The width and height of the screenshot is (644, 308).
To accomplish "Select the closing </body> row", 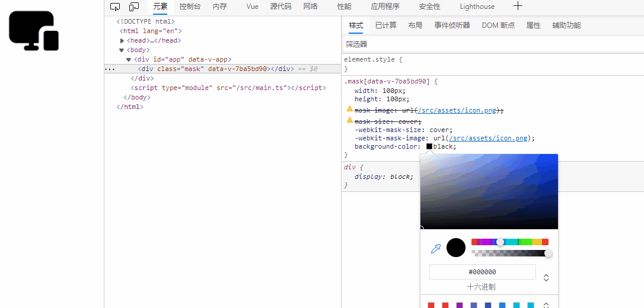I will [x=137, y=98].
